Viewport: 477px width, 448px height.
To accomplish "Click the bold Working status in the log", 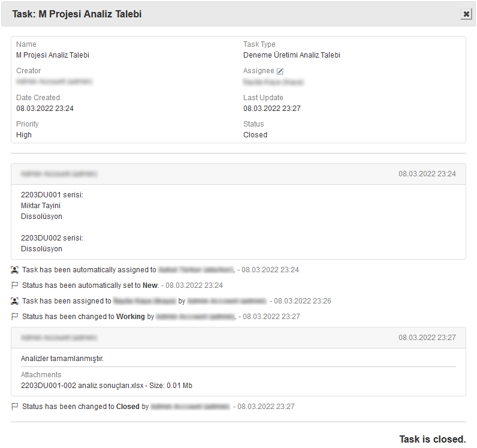I will click(130, 317).
